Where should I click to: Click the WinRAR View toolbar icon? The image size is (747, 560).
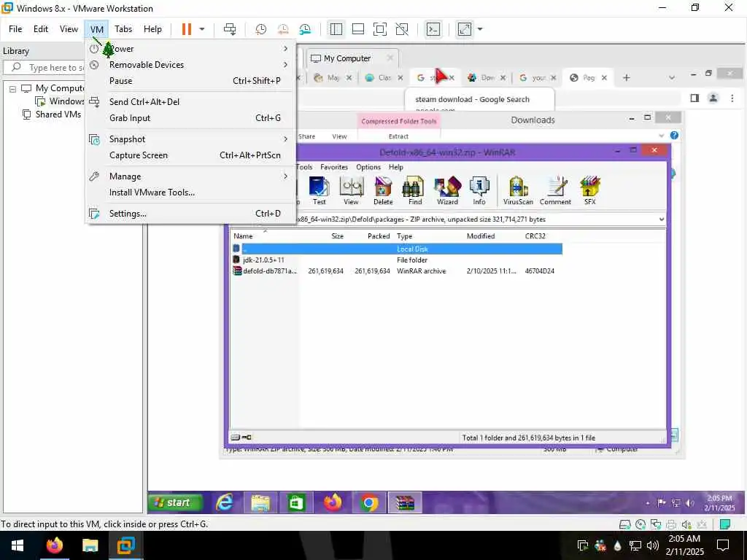(351, 190)
